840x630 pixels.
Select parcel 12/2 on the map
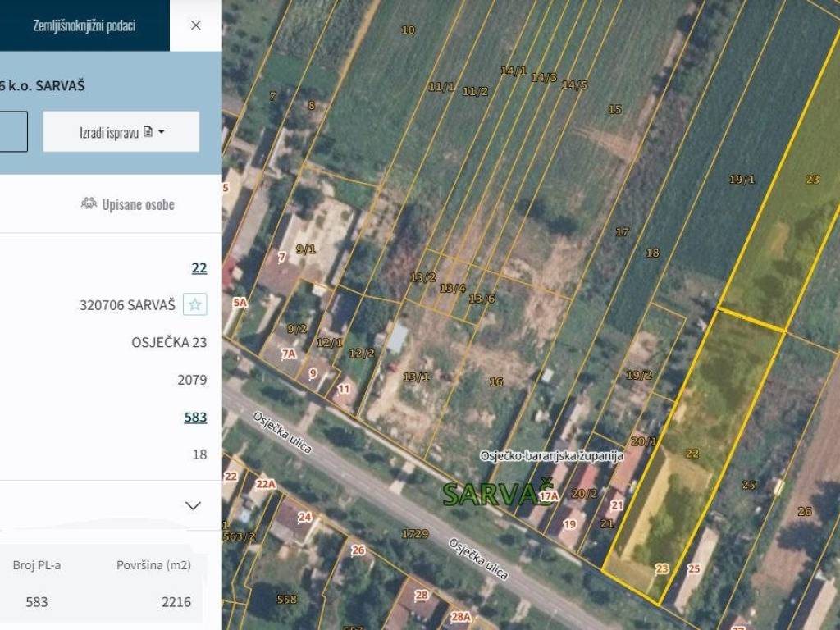point(361,354)
